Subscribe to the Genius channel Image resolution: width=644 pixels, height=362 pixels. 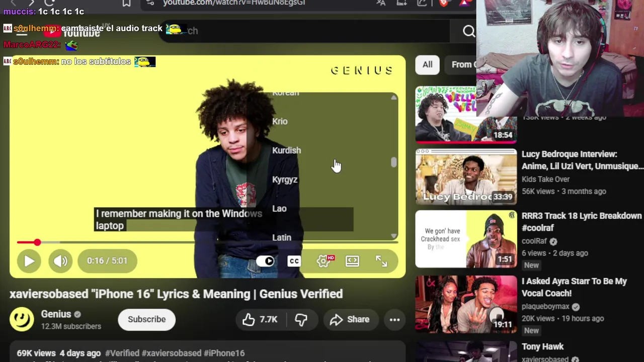(x=146, y=319)
